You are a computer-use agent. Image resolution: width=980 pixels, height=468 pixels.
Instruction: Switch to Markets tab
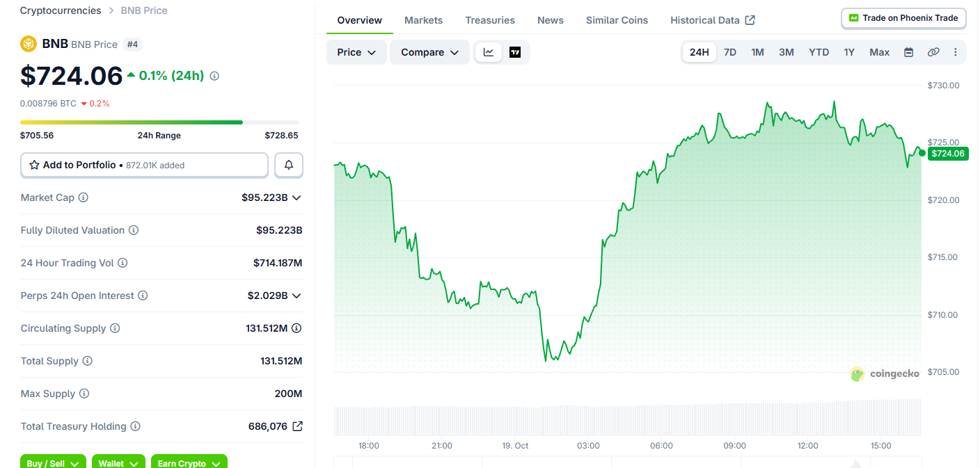[423, 20]
